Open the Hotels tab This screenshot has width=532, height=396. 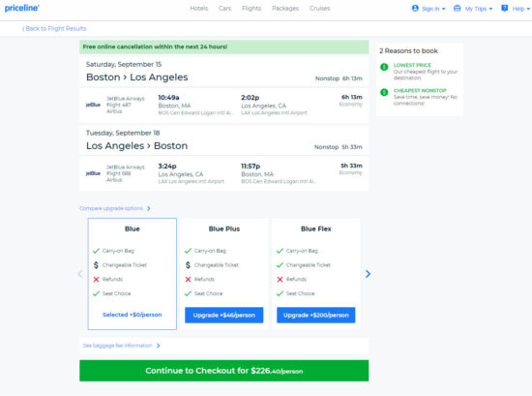coord(199,8)
